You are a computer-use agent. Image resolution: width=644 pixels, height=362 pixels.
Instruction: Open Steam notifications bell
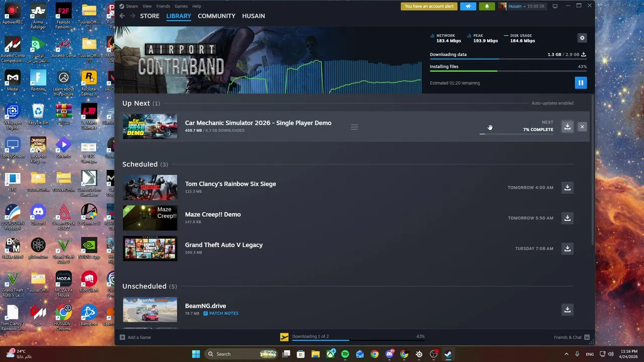click(487, 6)
